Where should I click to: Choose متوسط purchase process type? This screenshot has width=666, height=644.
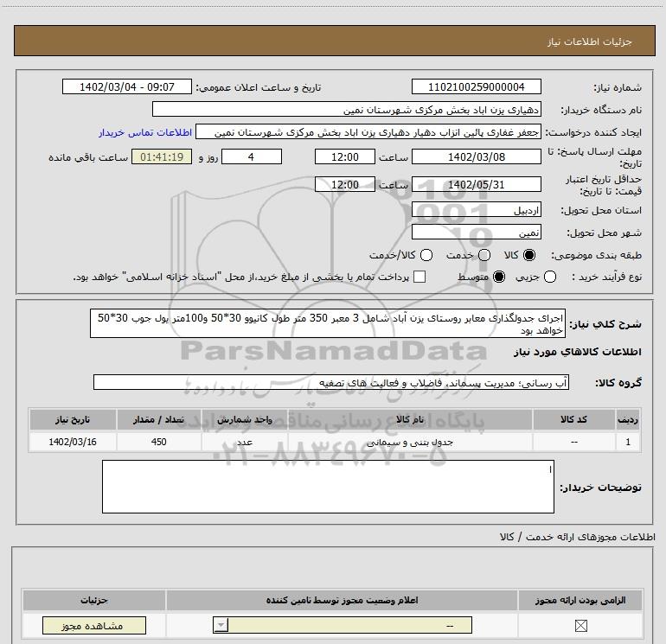pos(499,277)
